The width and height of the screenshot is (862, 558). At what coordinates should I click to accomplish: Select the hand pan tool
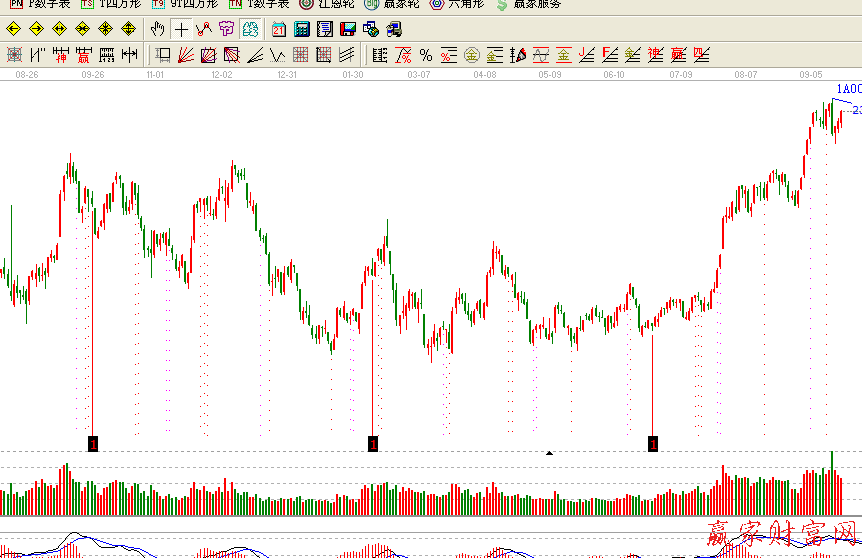[157, 29]
